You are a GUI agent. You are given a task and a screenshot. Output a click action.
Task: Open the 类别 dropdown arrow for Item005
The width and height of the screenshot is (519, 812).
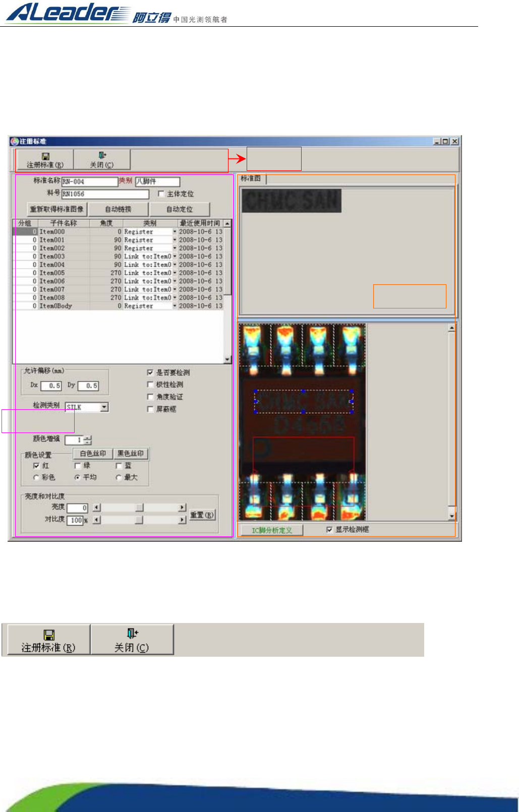175,273
